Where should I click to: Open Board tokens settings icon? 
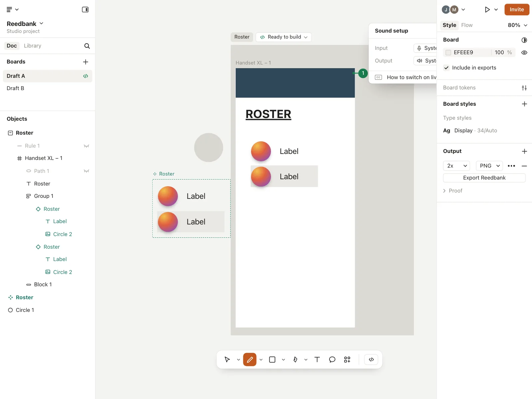point(524,88)
